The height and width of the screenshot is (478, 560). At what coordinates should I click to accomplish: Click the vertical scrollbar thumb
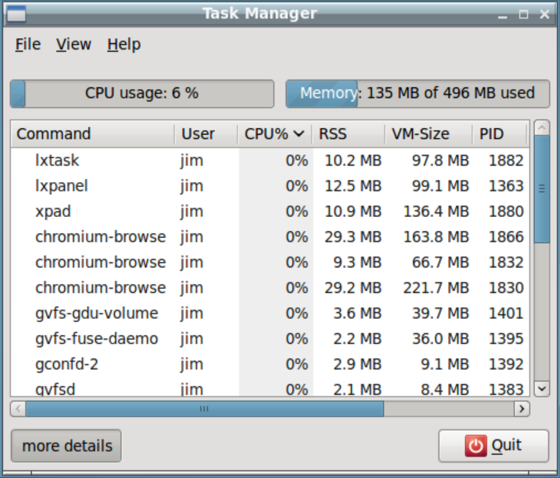coord(542,189)
